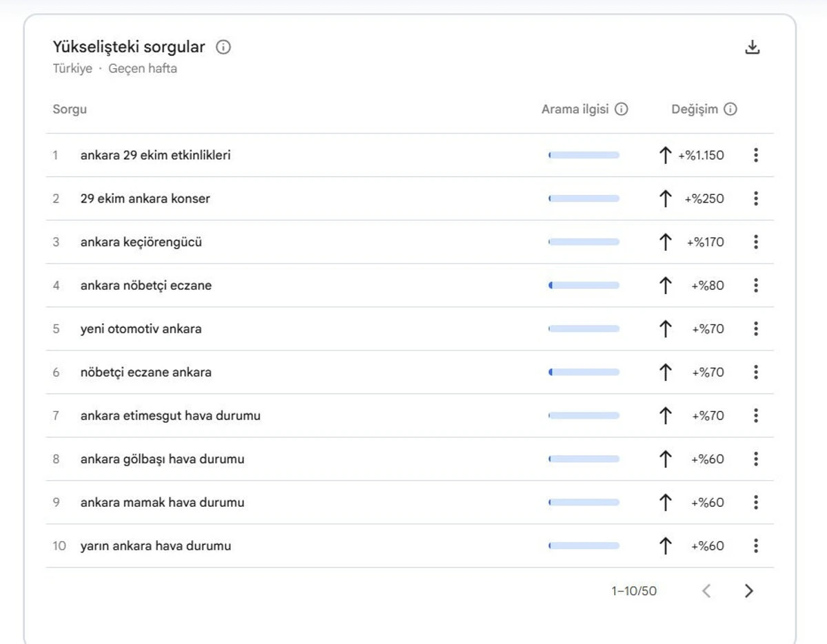Open options menu for 29 ekim ankara konser
The height and width of the screenshot is (644, 827).
756,198
